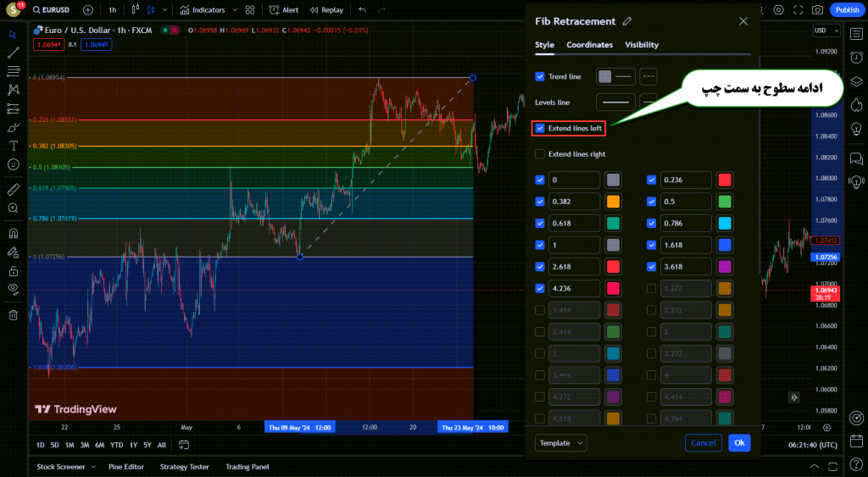Edit the 0.618 level value field
868x477 pixels.
pyautogui.click(x=574, y=225)
